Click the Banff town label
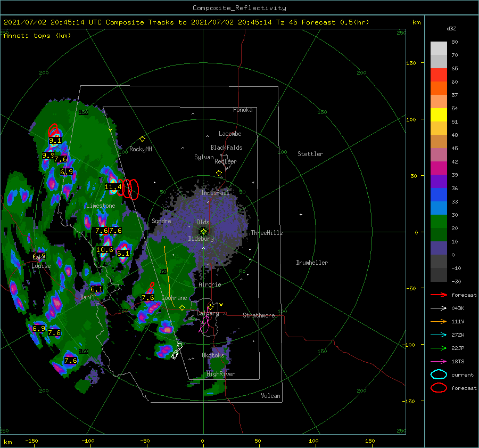Screen dimensions: 479x448 (88, 297)
